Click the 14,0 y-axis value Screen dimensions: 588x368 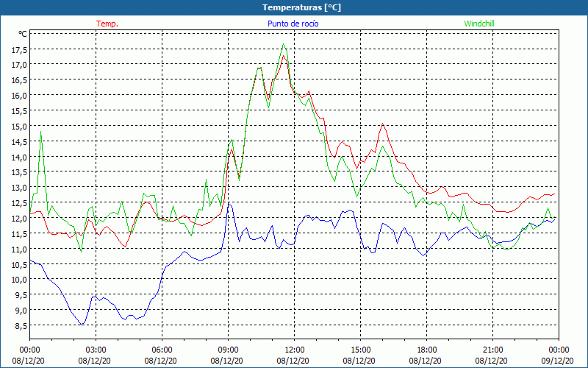point(20,157)
